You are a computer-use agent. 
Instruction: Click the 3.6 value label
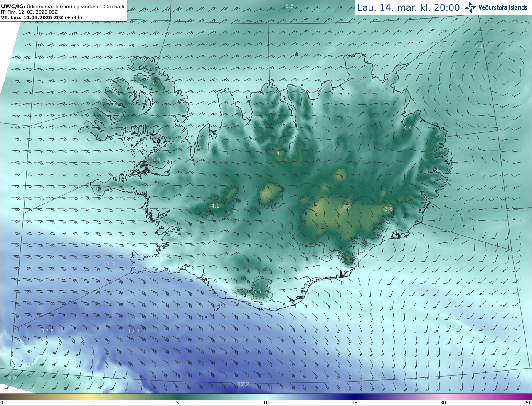tap(389, 209)
